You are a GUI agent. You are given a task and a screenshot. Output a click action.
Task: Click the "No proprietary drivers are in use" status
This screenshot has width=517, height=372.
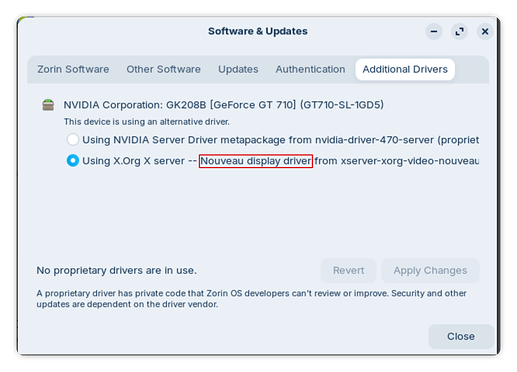117,270
